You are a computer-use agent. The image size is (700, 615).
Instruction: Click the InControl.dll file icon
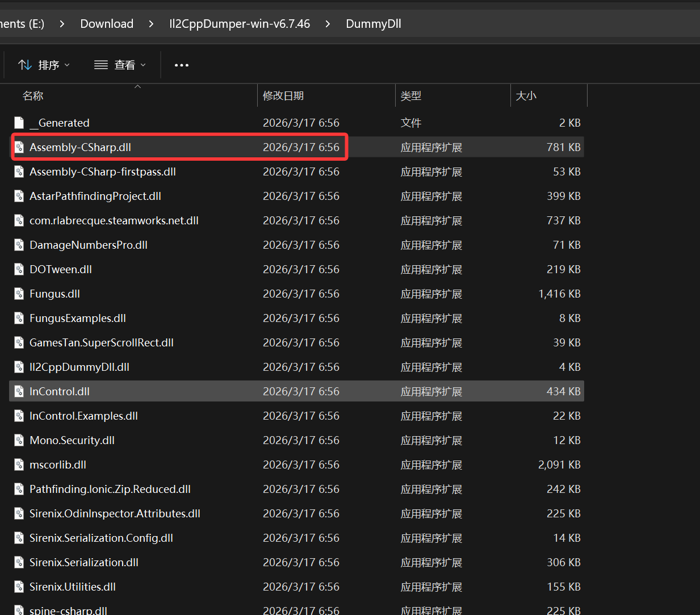tap(19, 391)
